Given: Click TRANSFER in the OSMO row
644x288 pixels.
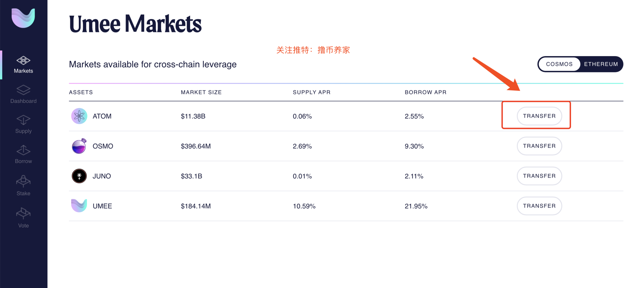Looking at the screenshot, I should point(539,146).
